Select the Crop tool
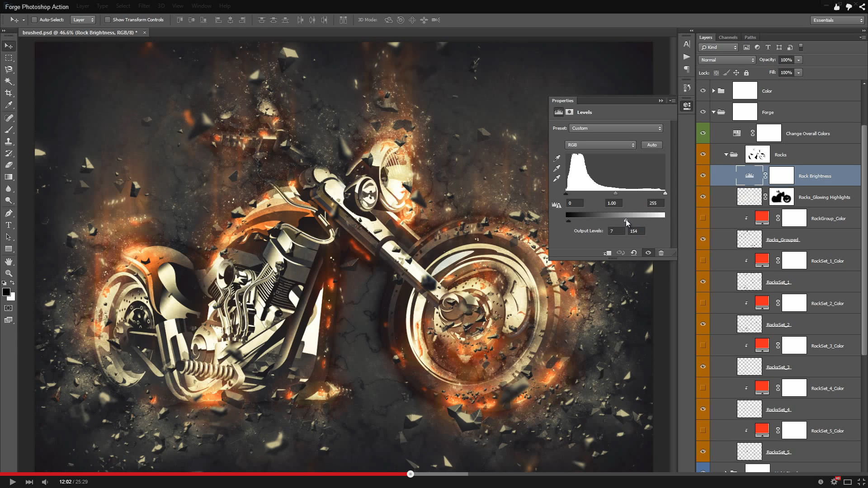 click(x=9, y=93)
